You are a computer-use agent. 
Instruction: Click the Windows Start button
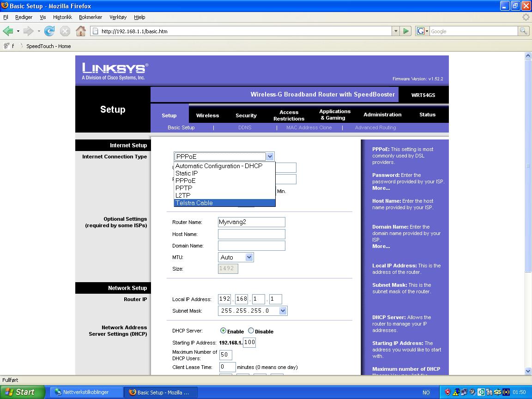[x=22, y=392]
